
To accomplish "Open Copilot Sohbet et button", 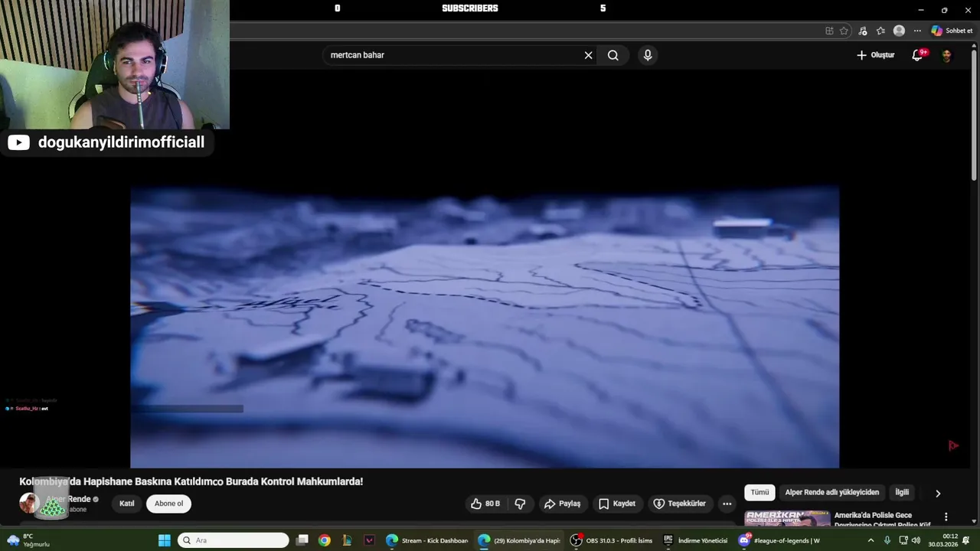I will coord(952,31).
